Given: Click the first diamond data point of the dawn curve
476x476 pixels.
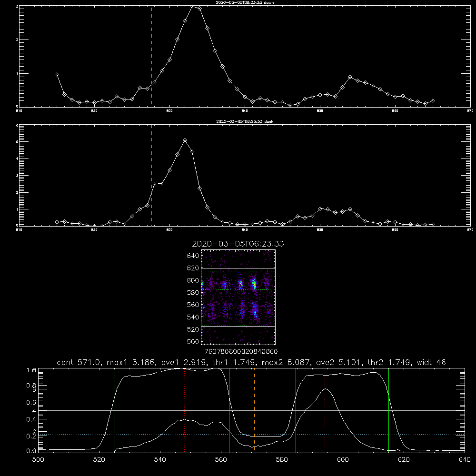Looking at the screenshot, I should pos(57,75).
